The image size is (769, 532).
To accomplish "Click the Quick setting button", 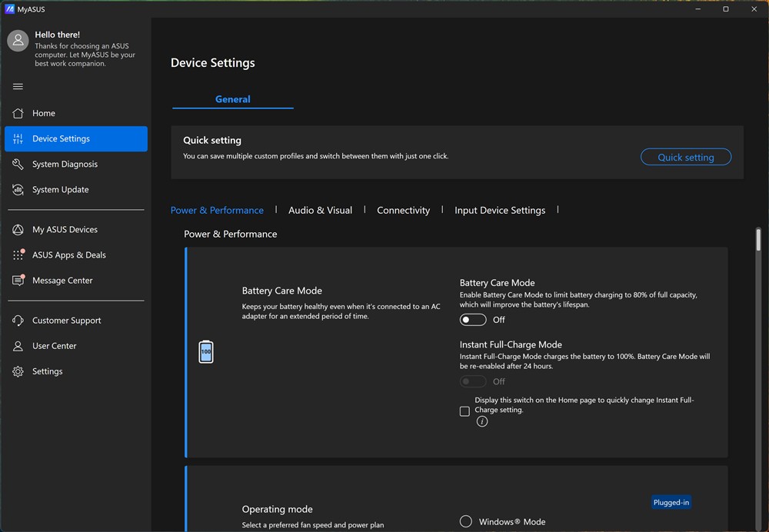I will pyautogui.click(x=685, y=157).
